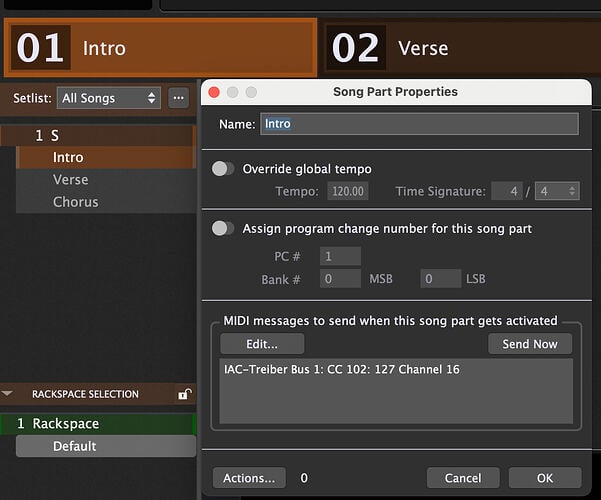601x500 pixels.
Task: Toggle Assign program change number switch
Action: [223, 228]
